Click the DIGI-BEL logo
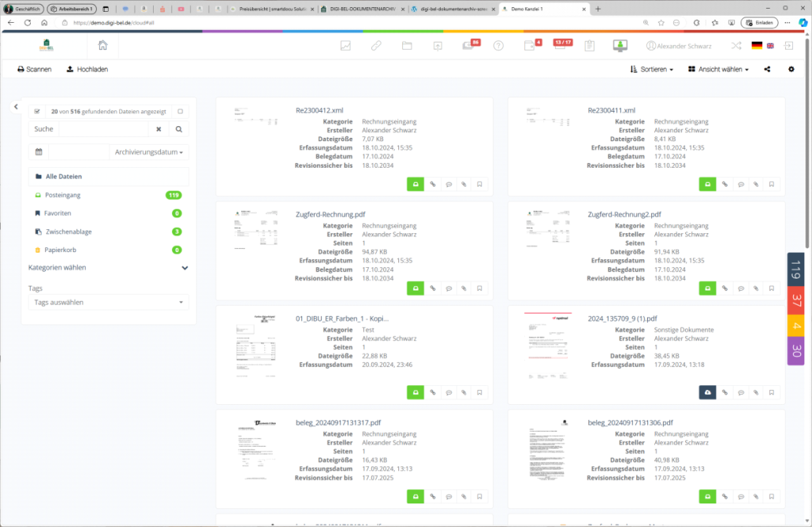Image resolution: width=812 pixels, height=527 pixels. click(x=46, y=46)
